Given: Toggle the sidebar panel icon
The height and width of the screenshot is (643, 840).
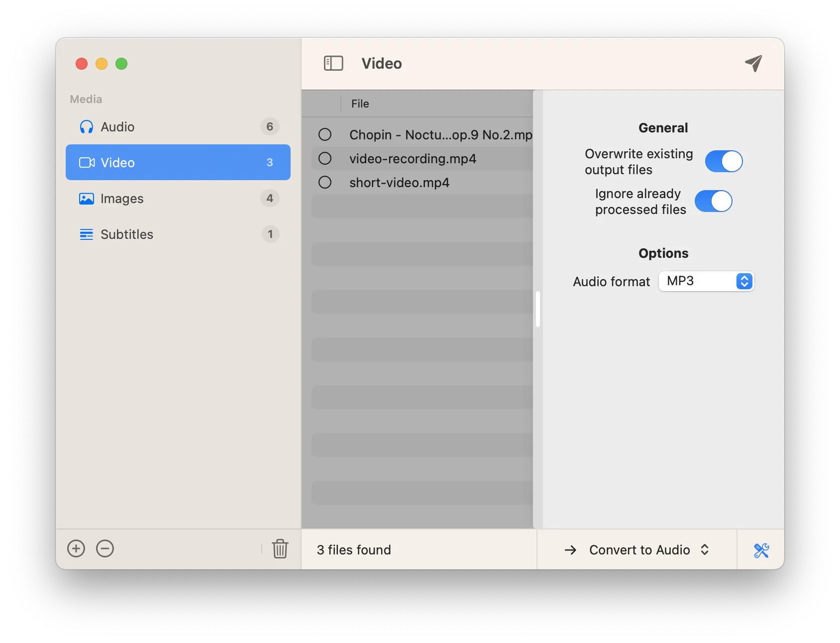Looking at the screenshot, I should coord(333,63).
